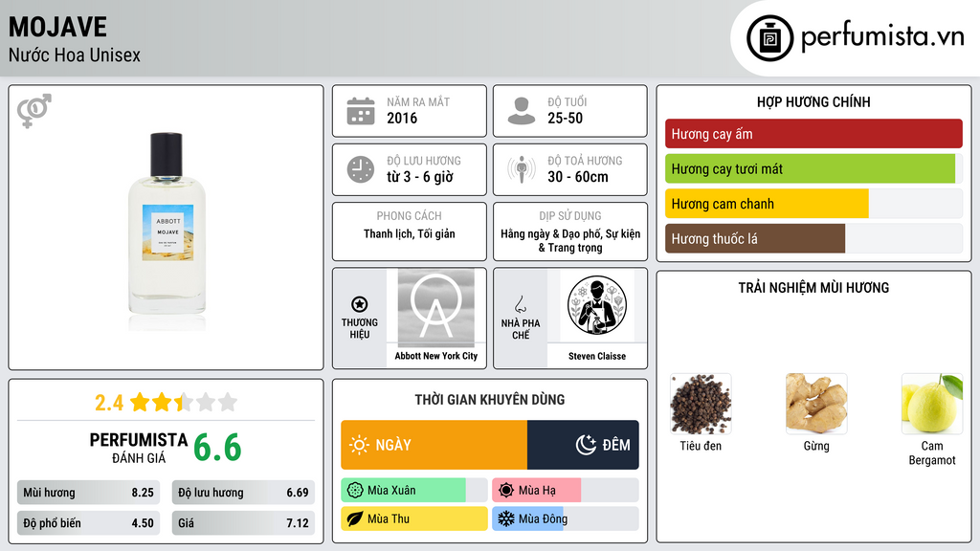Click the Trải nghiệm mùi hương heading
Viewport: 980px width, 551px height.
813,287
